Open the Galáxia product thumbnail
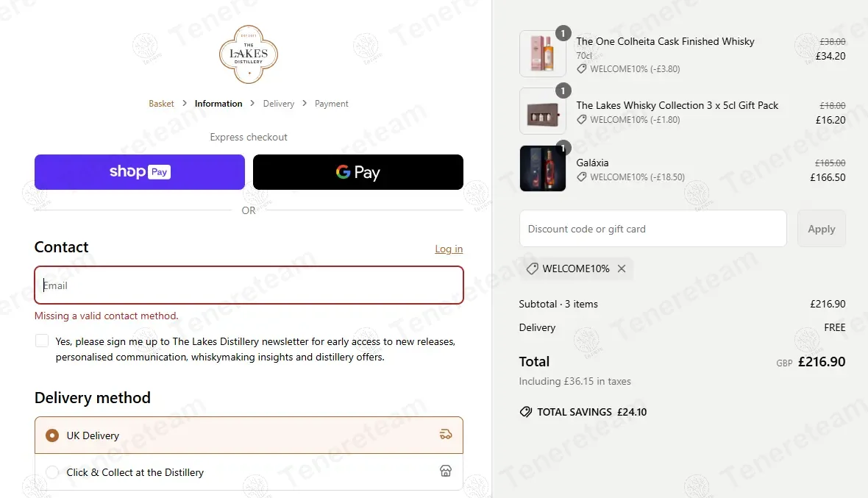The height and width of the screenshot is (498, 868). click(x=542, y=168)
